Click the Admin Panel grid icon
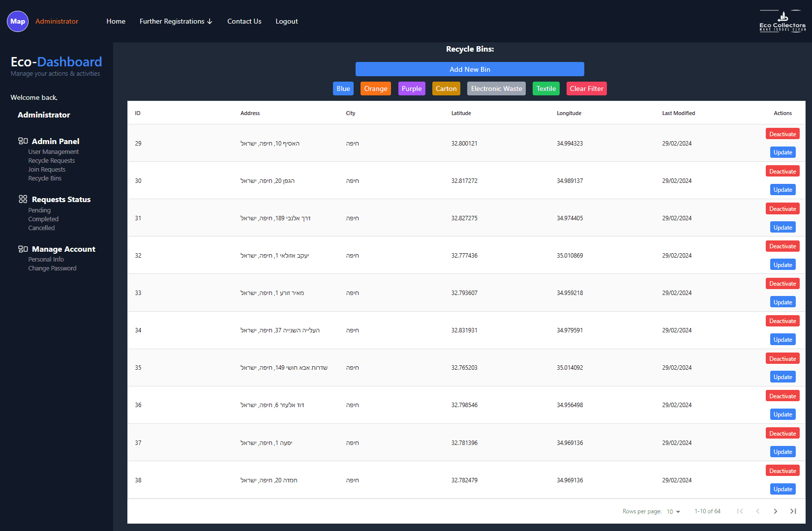The image size is (812, 531). coord(23,141)
